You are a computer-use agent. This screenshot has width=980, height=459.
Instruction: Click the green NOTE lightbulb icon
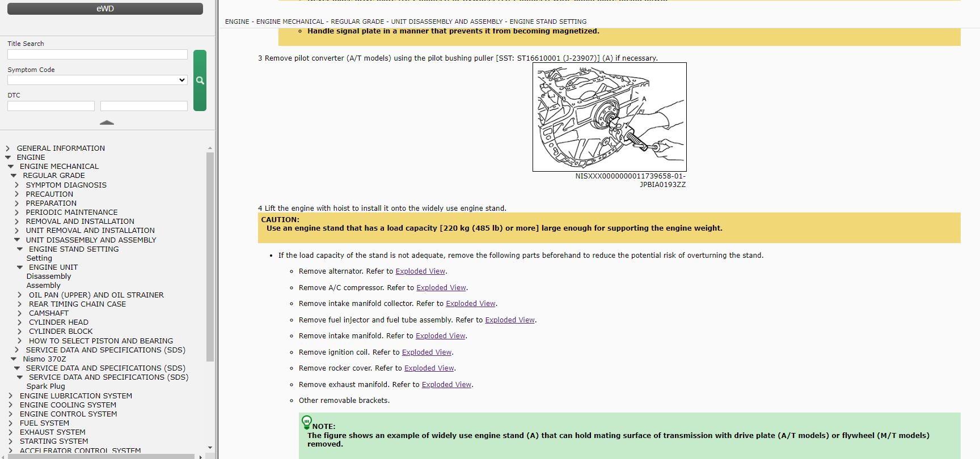point(306,421)
